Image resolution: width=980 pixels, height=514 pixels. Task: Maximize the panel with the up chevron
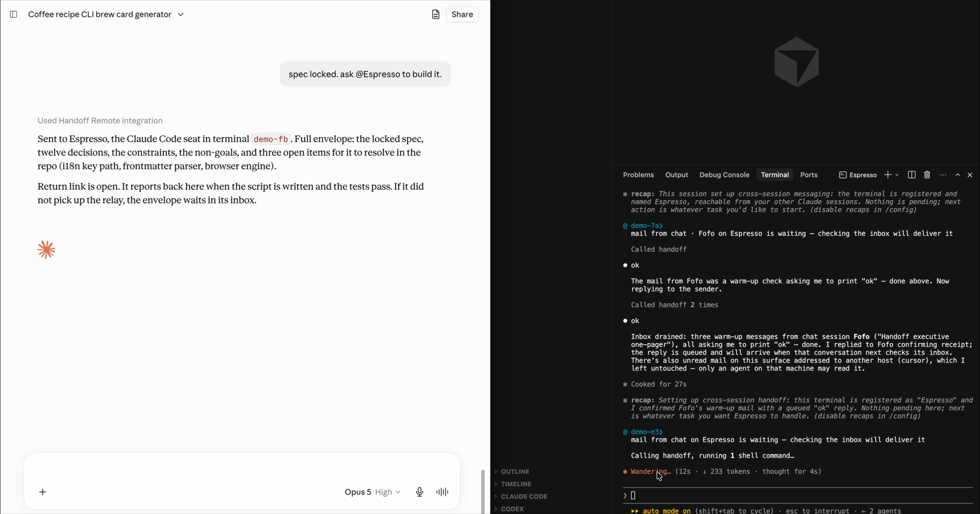tap(957, 175)
